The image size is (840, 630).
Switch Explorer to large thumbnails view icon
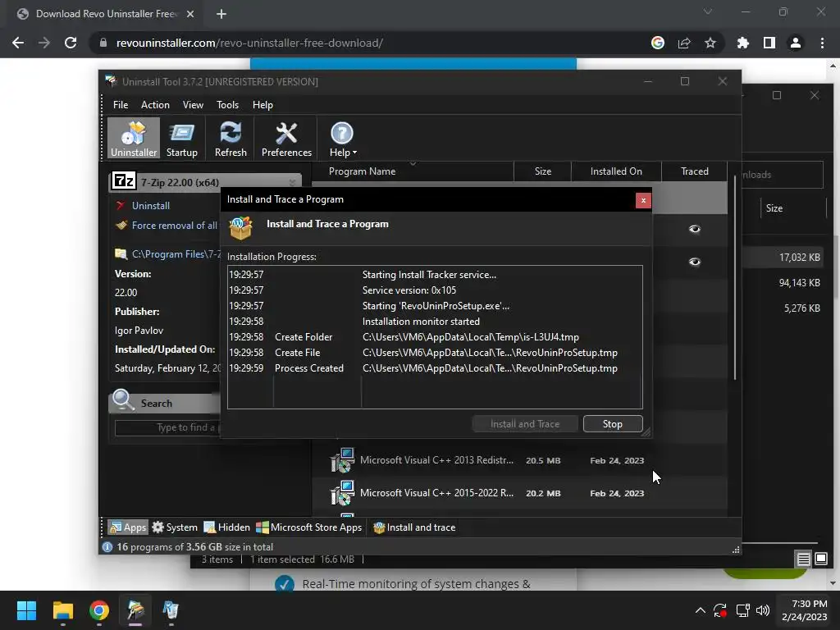click(x=820, y=559)
